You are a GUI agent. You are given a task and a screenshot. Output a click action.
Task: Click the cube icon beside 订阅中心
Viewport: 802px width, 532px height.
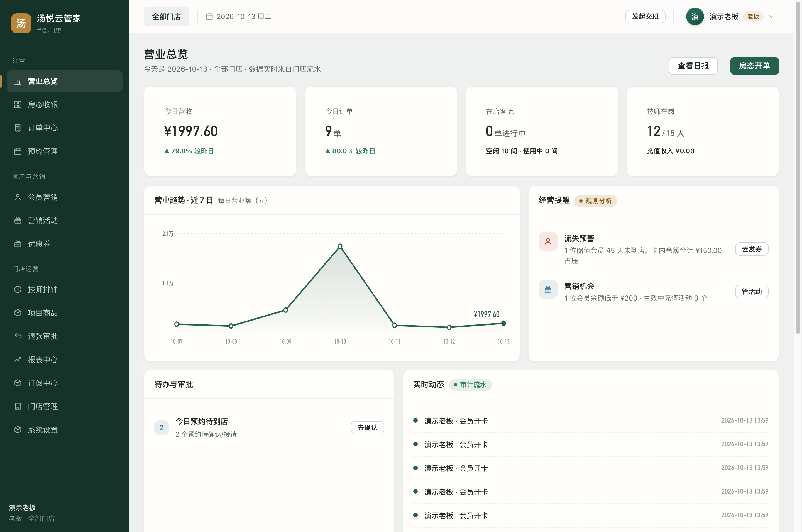click(x=18, y=383)
